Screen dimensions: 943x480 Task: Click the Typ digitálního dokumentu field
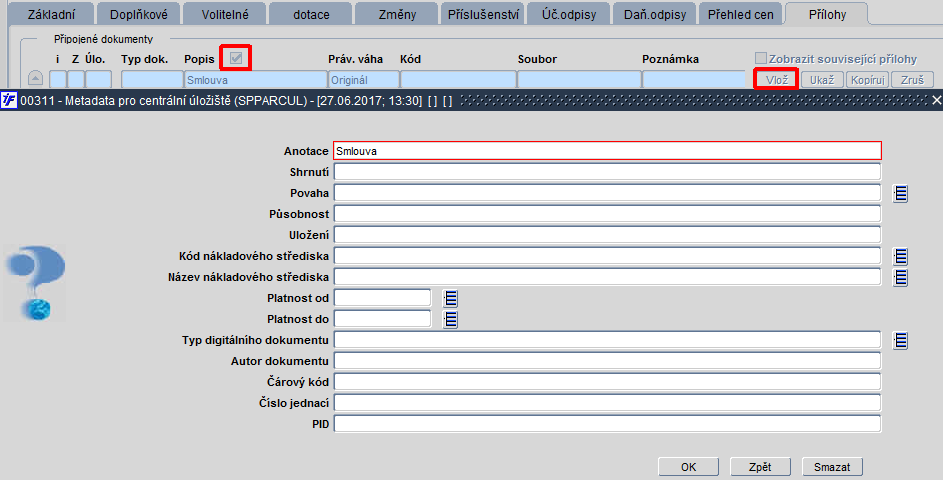tap(607, 340)
